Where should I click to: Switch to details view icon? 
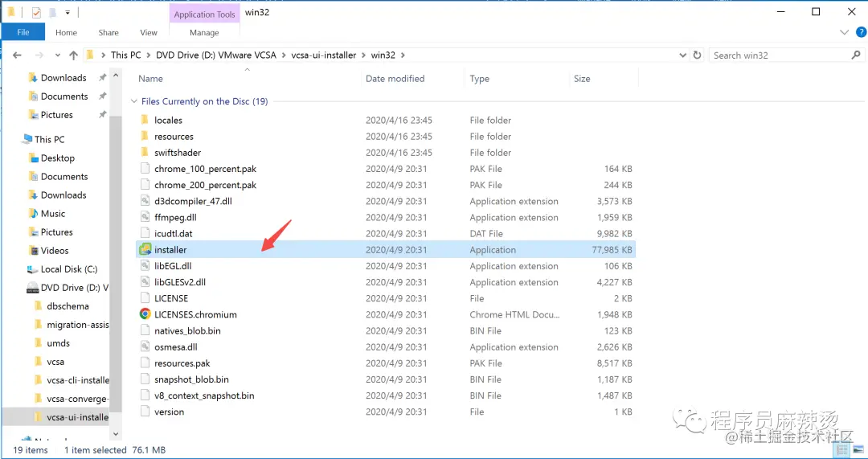pyautogui.click(x=843, y=450)
